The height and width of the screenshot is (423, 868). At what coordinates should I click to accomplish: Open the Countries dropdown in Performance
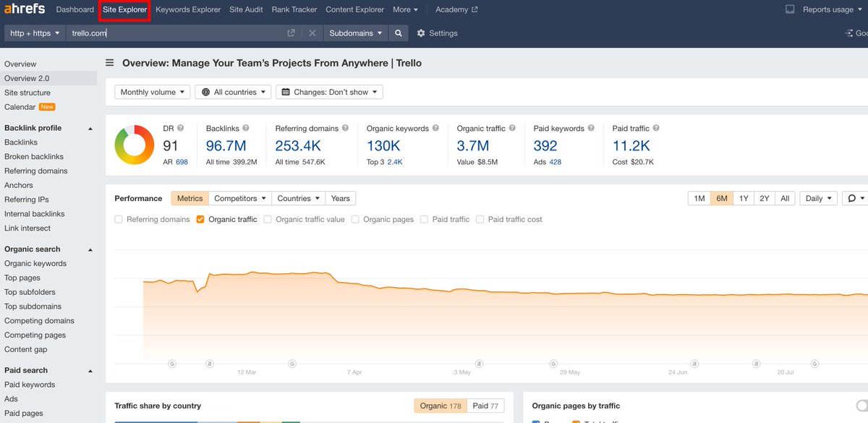point(298,198)
